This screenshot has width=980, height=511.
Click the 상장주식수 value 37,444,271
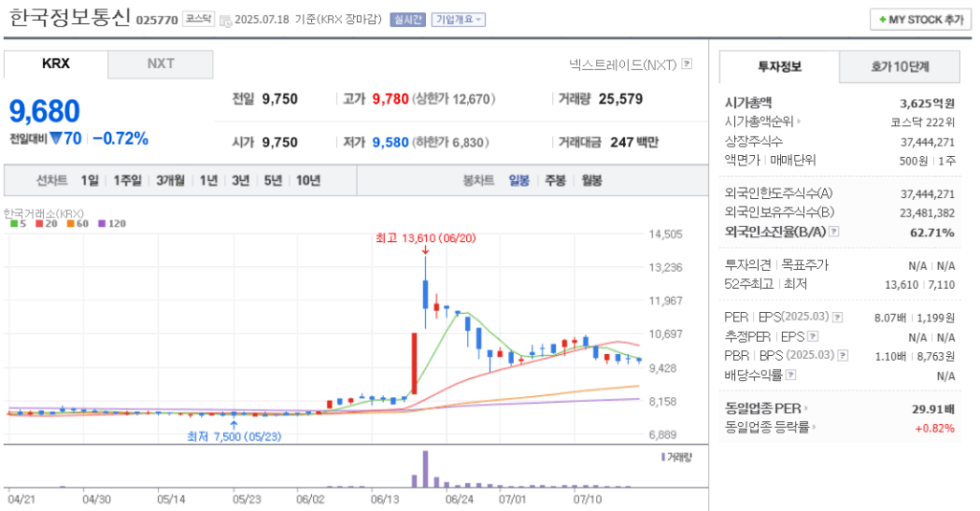[x=927, y=143]
